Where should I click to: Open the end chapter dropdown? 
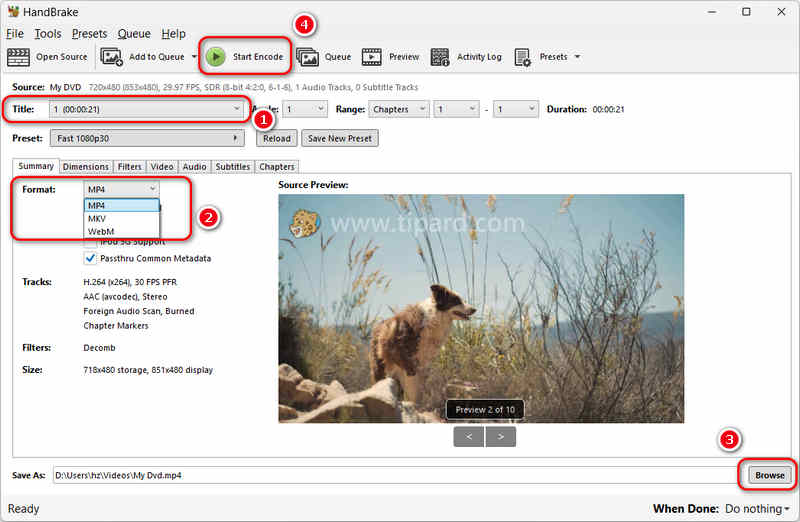coord(515,109)
